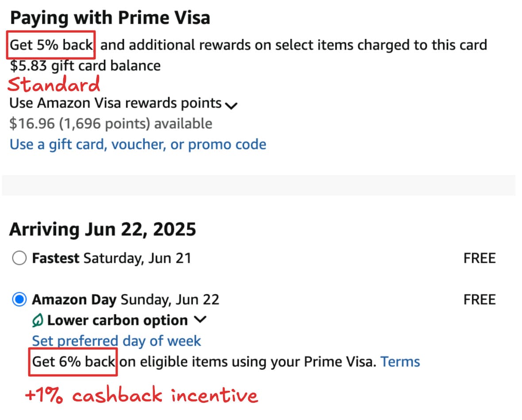Select the Fastest Saturday, Jun 21 radio button
The width and height of the screenshot is (522, 420).
(19, 258)
